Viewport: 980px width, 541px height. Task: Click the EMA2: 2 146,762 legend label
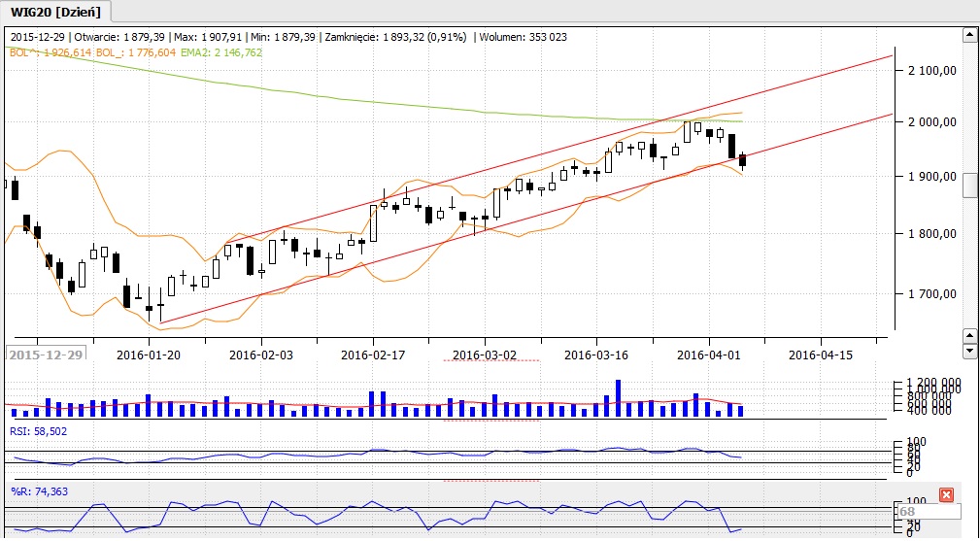[x=221, y=53]
